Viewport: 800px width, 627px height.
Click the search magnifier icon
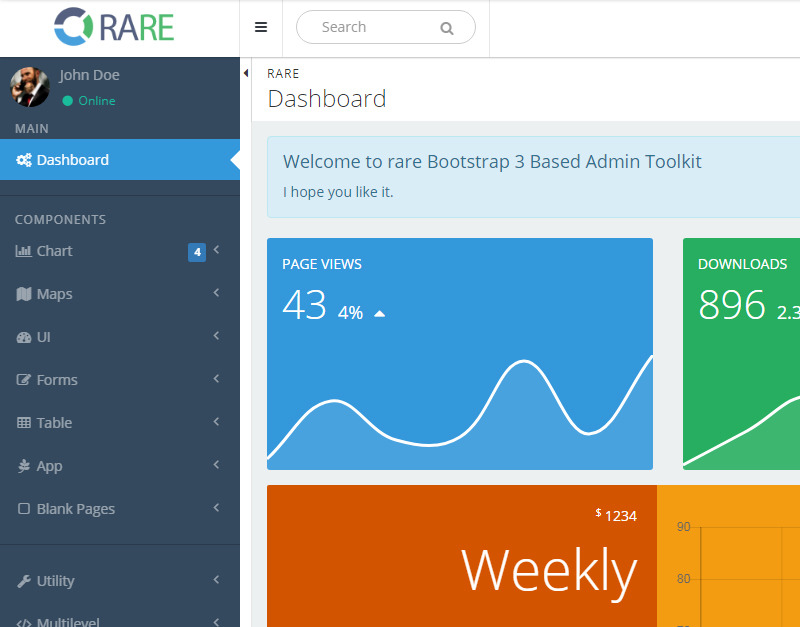point(447,27)
